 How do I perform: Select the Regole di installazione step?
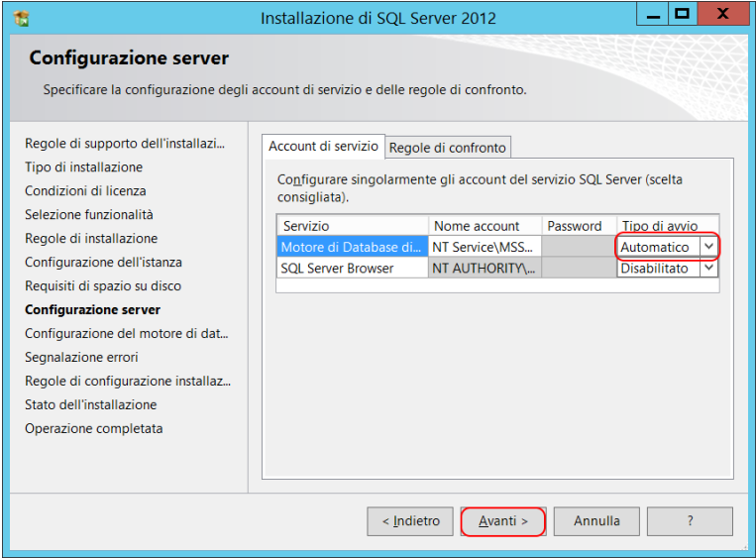tap(91, 238)
